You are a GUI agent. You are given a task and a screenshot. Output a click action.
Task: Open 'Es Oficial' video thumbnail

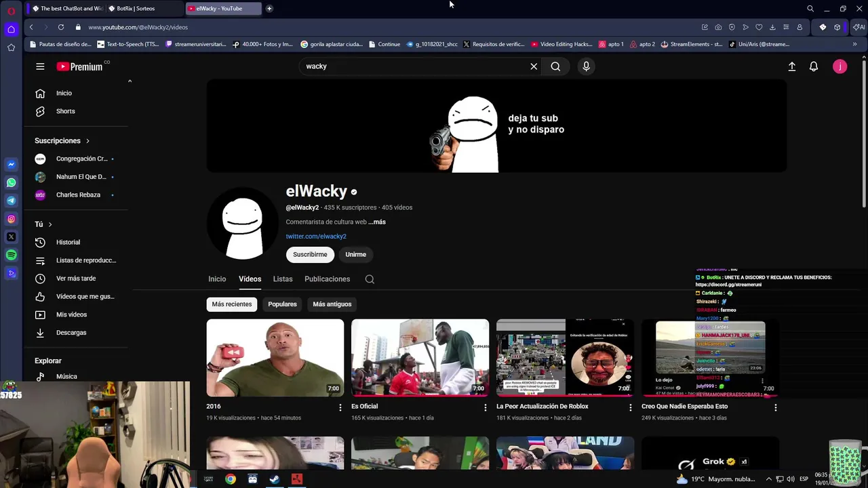pyautogui.click(x=420, y=358)
